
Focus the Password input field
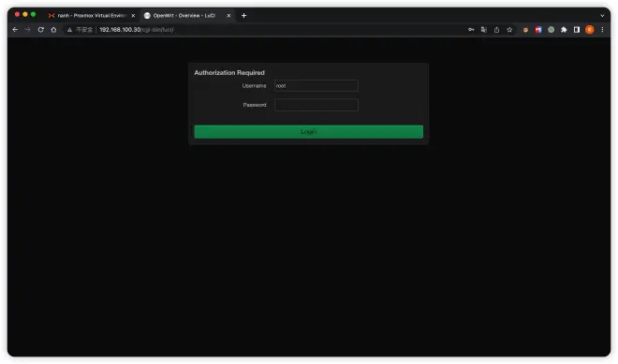coord(316,105)
